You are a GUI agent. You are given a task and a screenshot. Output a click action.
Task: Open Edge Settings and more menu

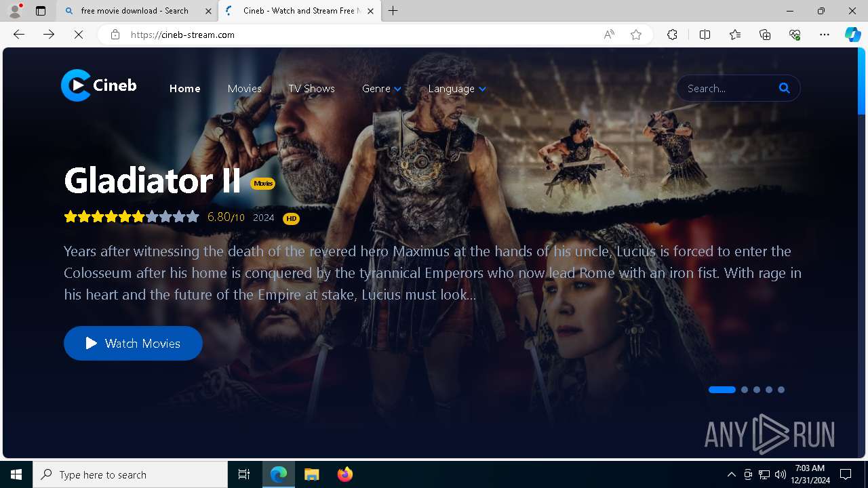click(825, 35)
